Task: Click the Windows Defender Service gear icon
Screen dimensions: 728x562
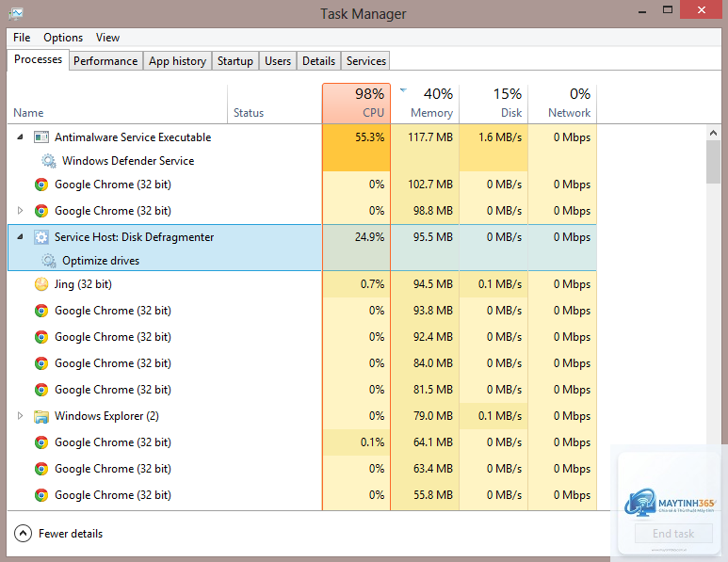Action: coord(49,161)
